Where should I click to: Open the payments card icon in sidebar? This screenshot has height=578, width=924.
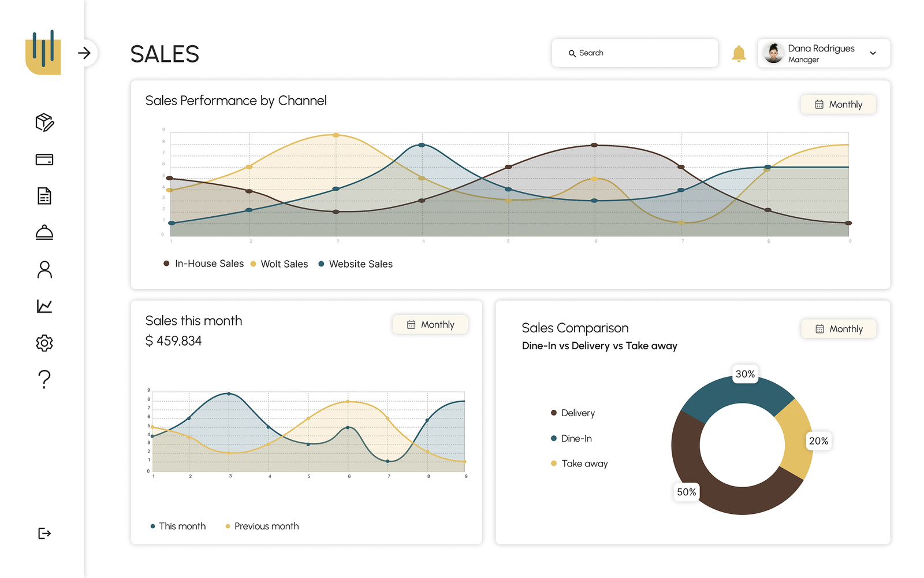(44, 160)
